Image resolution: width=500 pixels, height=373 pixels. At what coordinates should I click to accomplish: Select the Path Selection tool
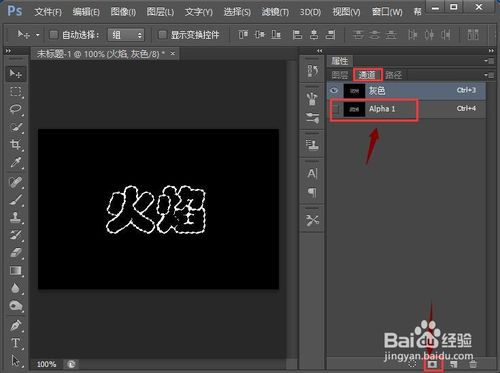point(15,361)
